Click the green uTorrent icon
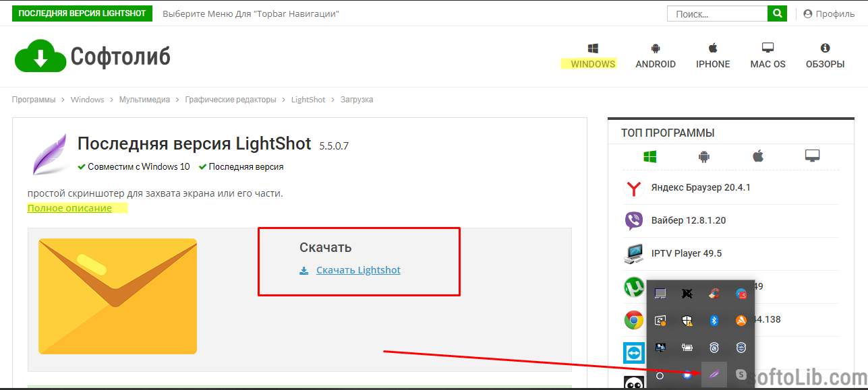Screen dimensions: 868x390 (x=634, y=287)
